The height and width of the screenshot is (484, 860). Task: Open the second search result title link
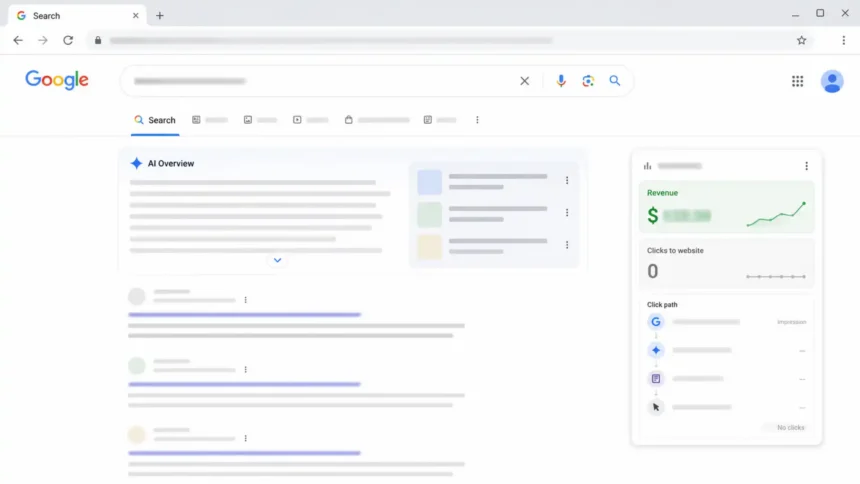click(x=245, y=384)
